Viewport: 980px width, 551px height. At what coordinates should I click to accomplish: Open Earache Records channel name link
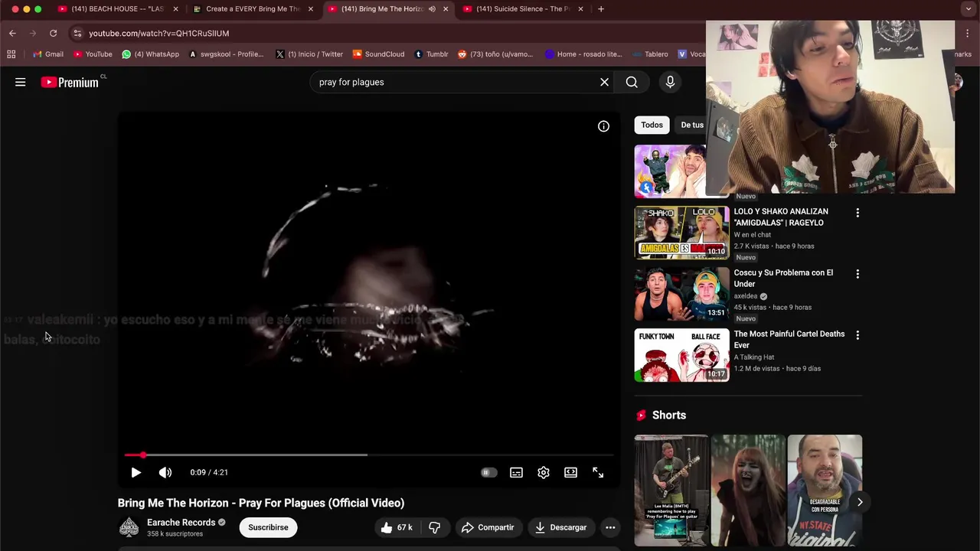[181, 522]
